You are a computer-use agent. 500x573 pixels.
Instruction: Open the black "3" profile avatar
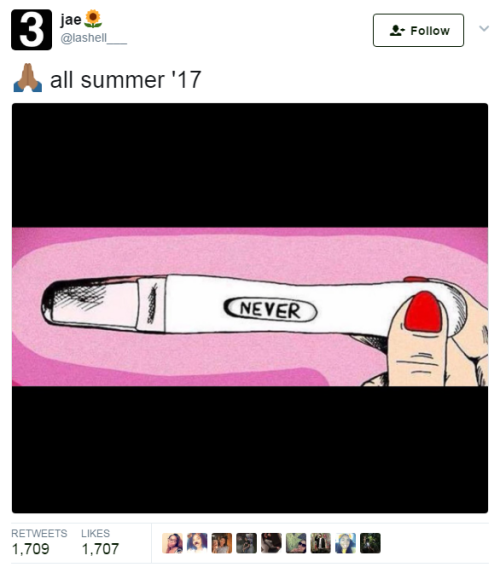(x=31, y=30)
